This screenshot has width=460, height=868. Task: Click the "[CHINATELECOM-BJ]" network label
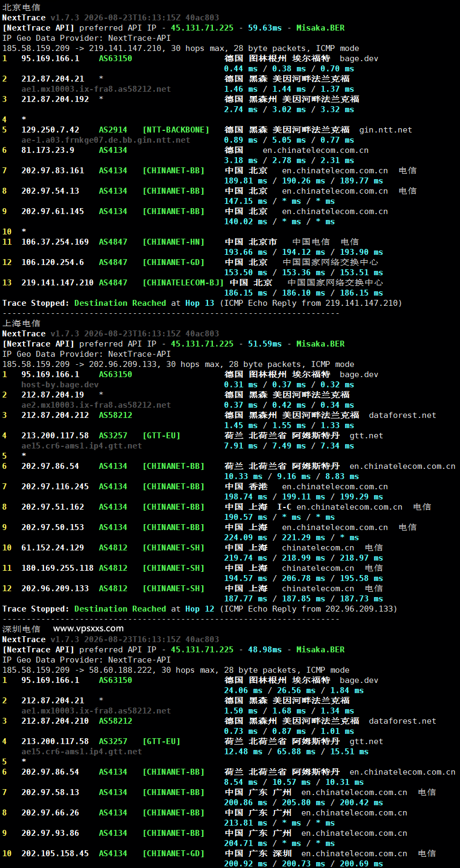click(x=183, y=283)
